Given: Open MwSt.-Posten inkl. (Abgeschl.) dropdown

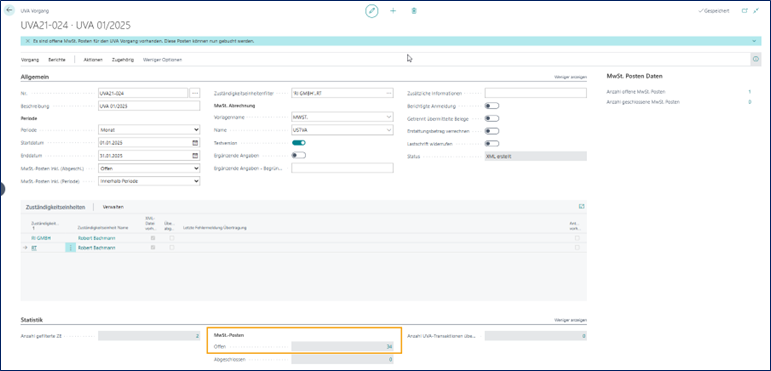Looking at the screenshot, I should (149, 168).
